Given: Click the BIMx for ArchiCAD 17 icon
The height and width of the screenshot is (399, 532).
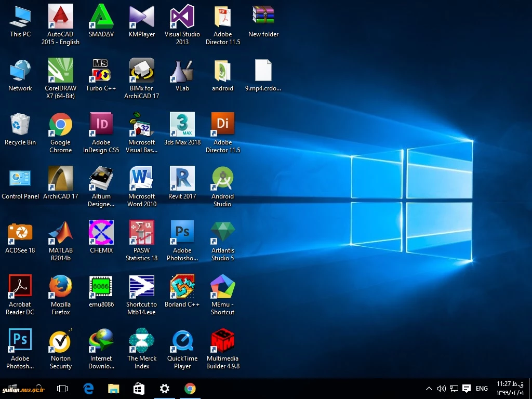Looking at the screenshot, I should tap(142, 78).
